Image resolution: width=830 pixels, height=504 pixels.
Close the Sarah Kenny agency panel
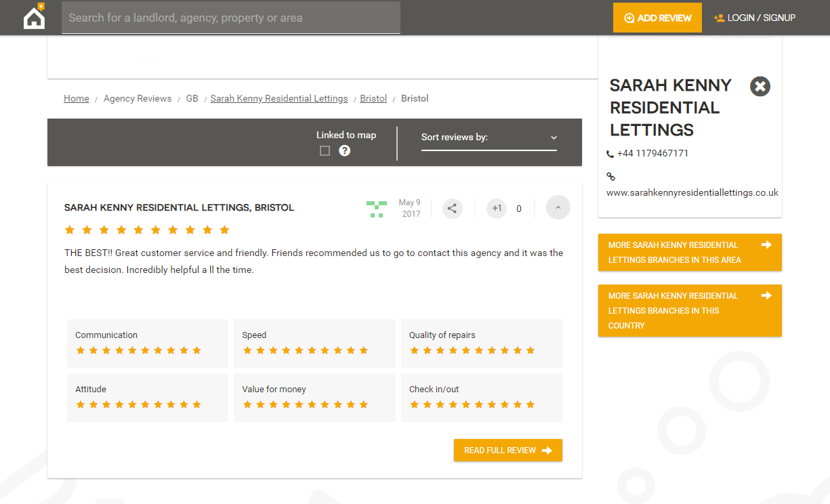[760, 87]
